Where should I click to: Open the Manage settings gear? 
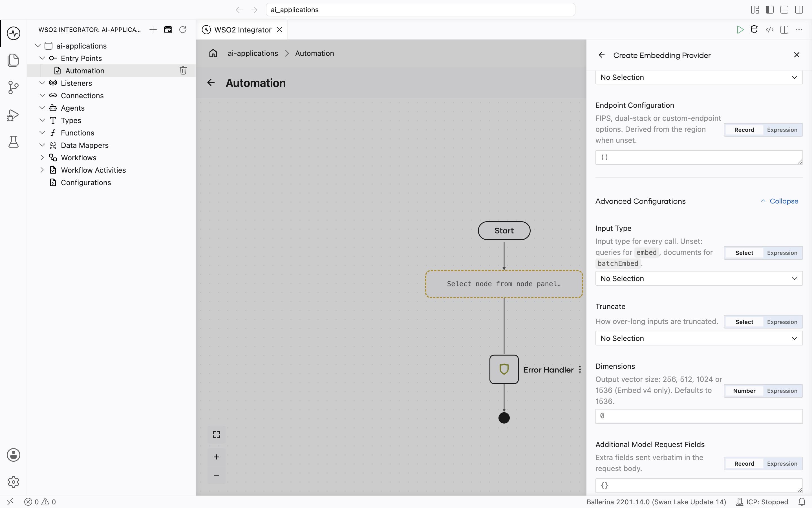click(x=14, y=482)
